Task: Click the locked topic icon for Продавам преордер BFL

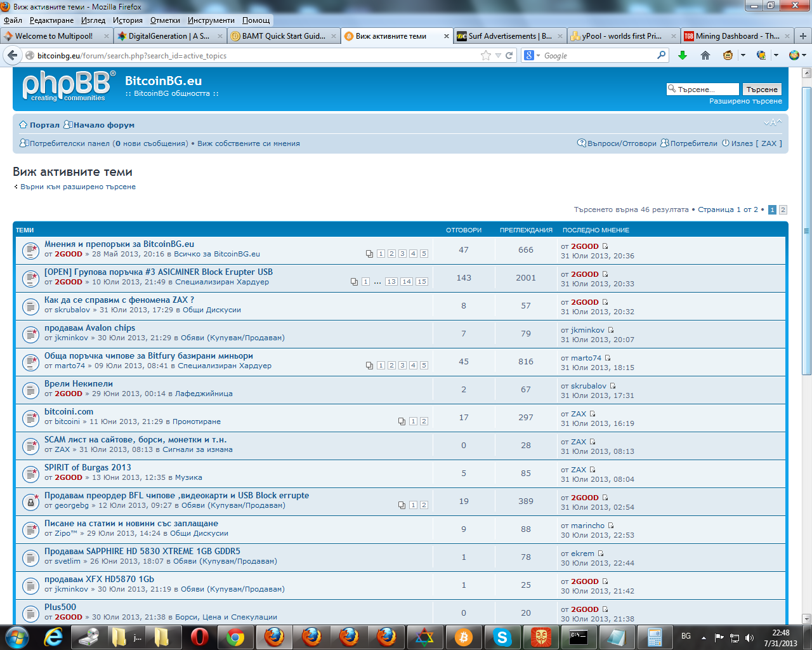Action: pos(30,501)
